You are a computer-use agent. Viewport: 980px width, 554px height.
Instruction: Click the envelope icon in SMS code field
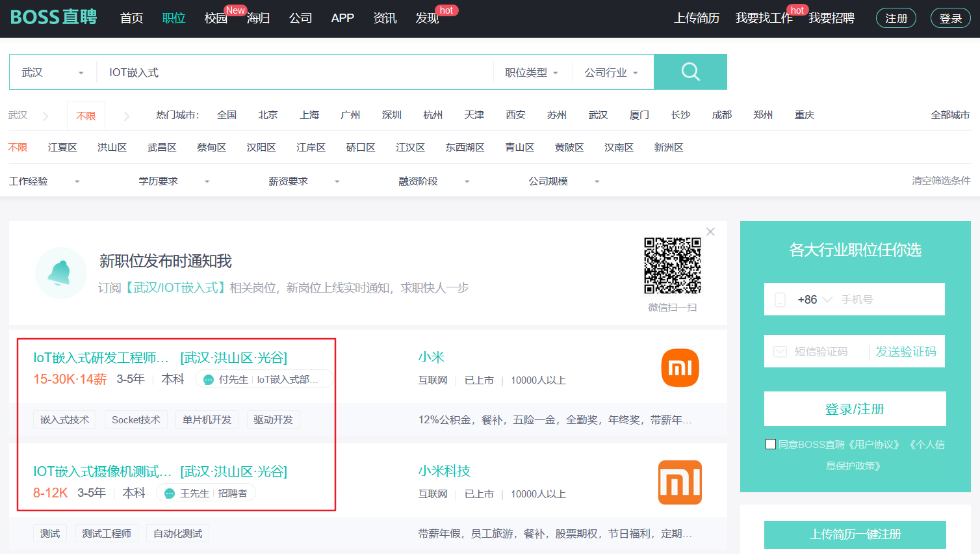(780, 352)
